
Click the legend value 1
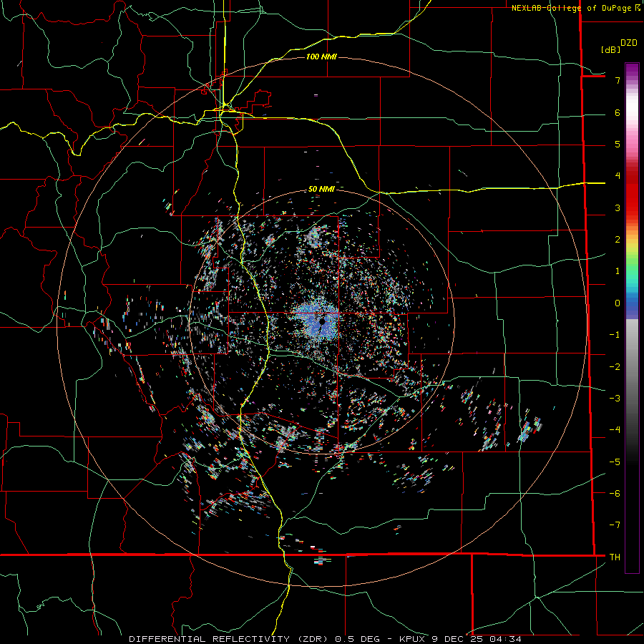tap(618, 271)
